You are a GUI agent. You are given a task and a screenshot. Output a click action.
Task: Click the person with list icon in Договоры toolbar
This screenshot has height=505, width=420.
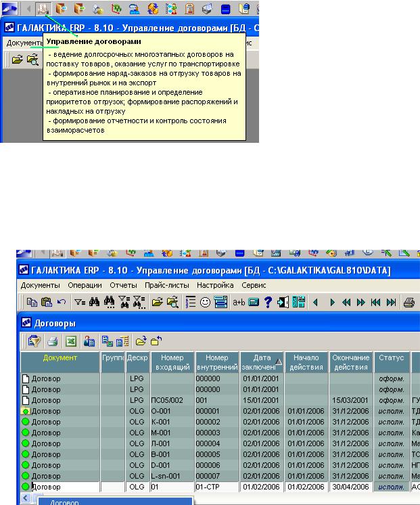coord(89,341)
